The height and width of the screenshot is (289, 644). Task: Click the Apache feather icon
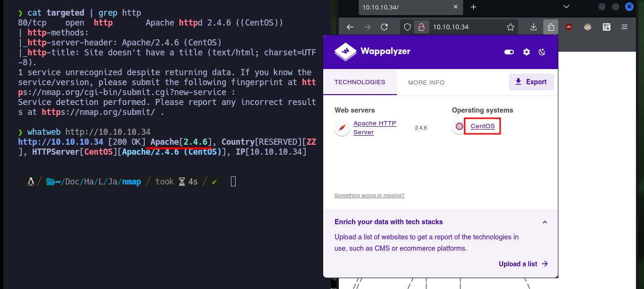[342, 128]
